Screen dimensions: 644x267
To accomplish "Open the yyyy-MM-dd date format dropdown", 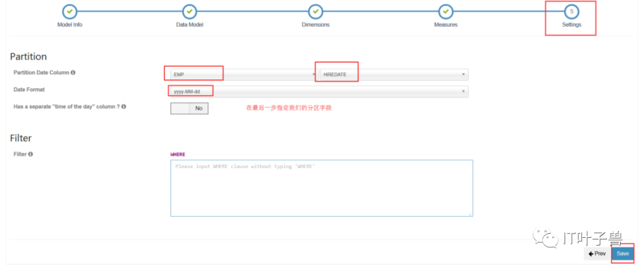I will click(x=320, y=91).
